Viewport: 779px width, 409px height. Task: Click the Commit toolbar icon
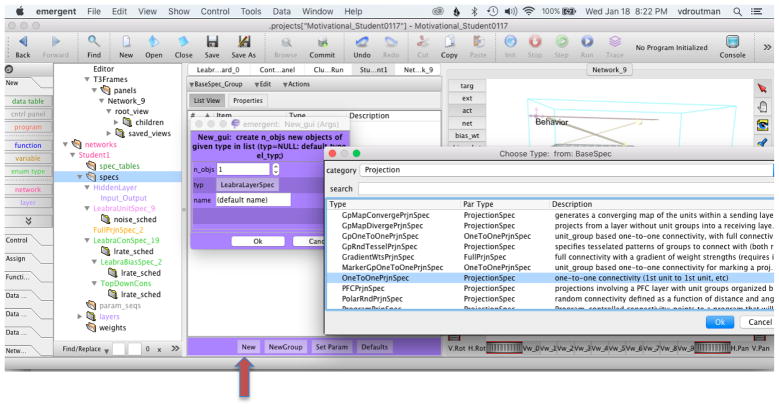coord(323,42)
